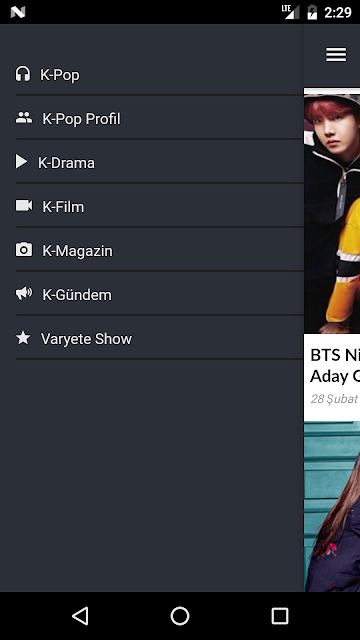Tap the hamburger menu icon
Screen dimensions: 360x640
click(x=336, y=54)
